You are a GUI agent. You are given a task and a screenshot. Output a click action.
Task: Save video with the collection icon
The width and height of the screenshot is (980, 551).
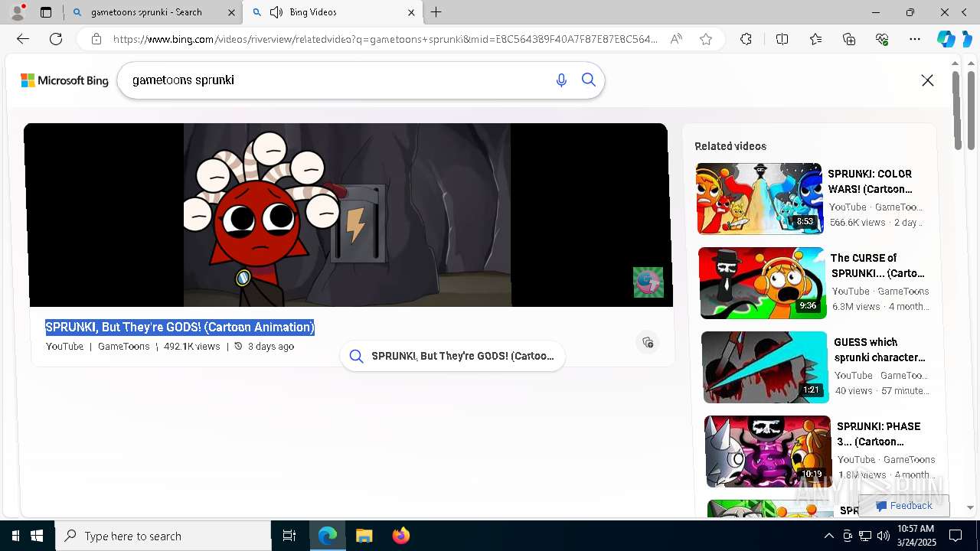[648, 342]
